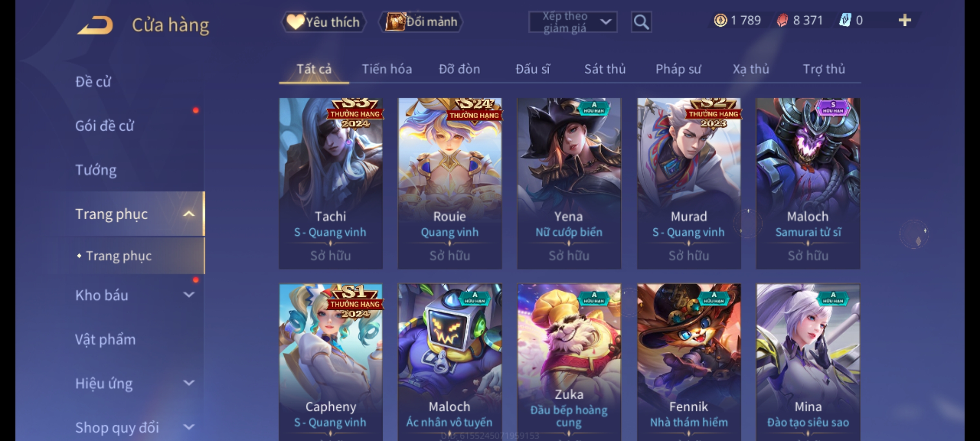The width and height of the screenshot is (980, 441).
Task: Open the Gói đề cử menu item
Action: click(x=105, y=126)
